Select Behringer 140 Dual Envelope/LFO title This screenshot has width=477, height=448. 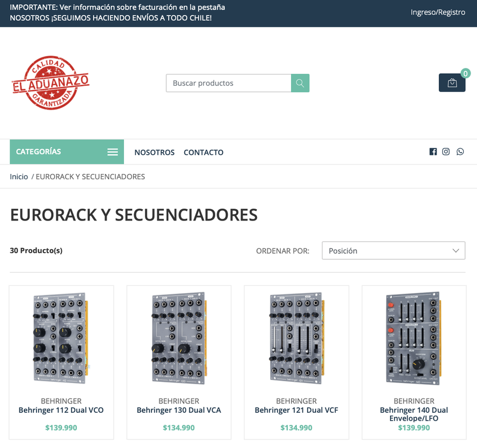point(414,414)
